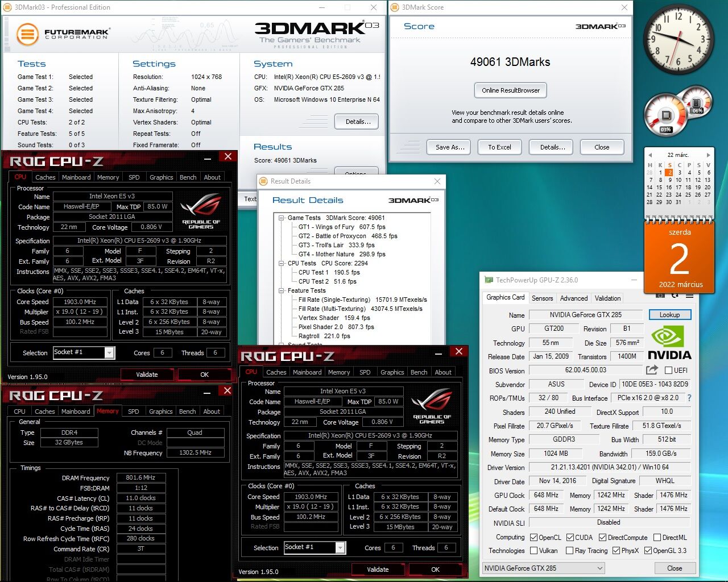This screenshot has height=582, width=728.
Task: Click Close button at bottom of GPU-Z
Action: (675, 568)
